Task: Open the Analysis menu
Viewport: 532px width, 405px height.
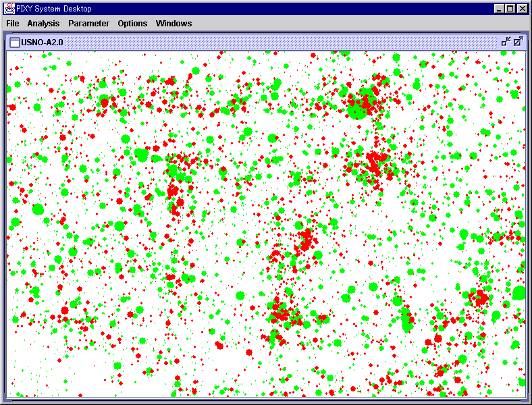Action: pos(43,24)
